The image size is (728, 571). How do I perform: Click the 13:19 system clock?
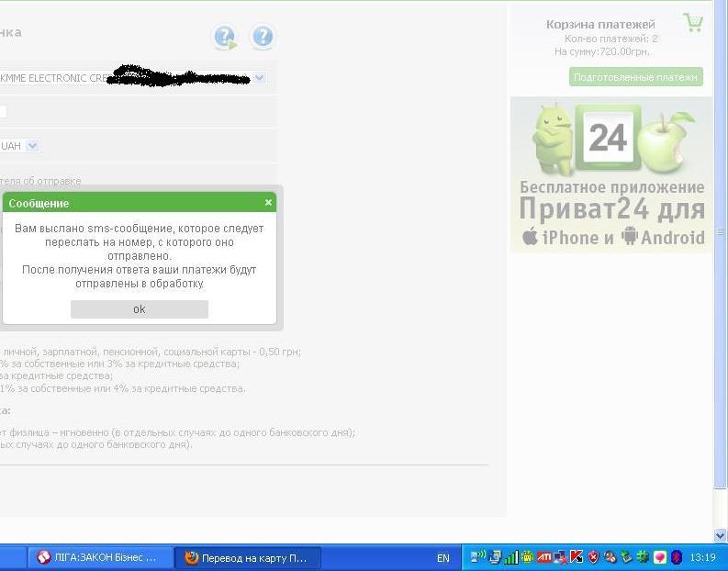point(703,557)
